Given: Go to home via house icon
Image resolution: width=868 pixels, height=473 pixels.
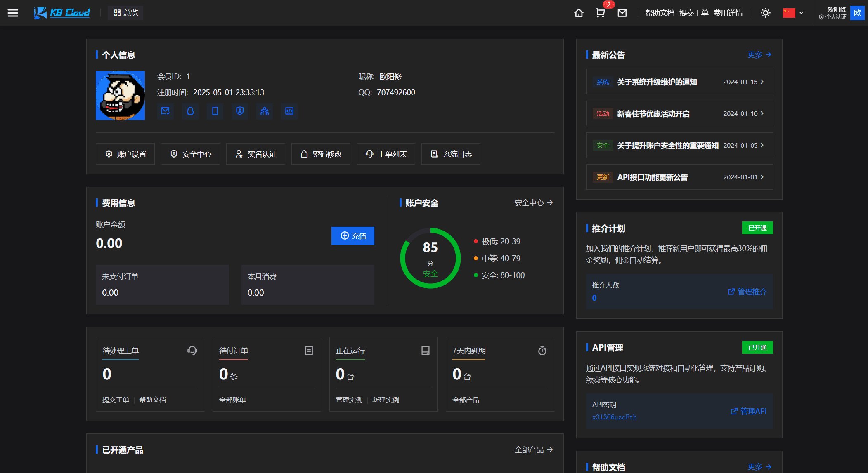Looking at the screenshot, I should click(x=579, y=13).
